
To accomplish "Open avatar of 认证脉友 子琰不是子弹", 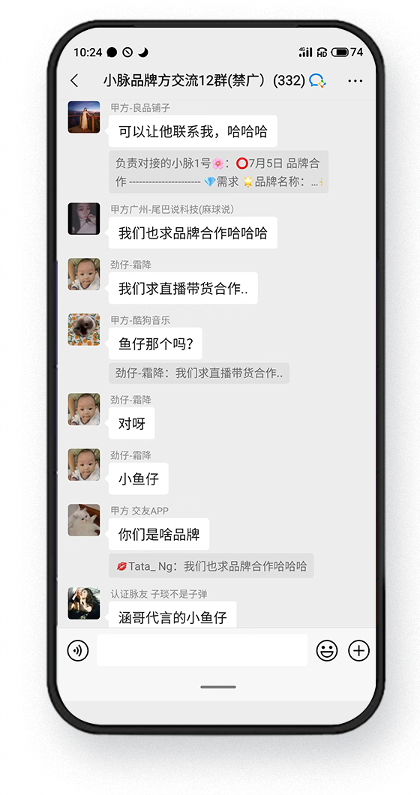I will 84,603.
